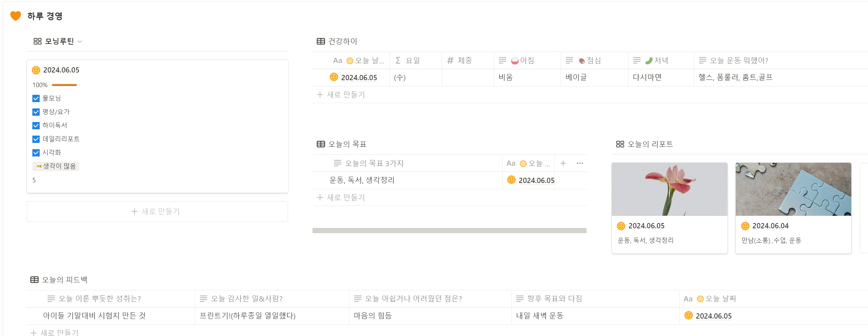
Task: Select the 오늘 운동 뭐했어? column header
Action: [x=781, y=60]
